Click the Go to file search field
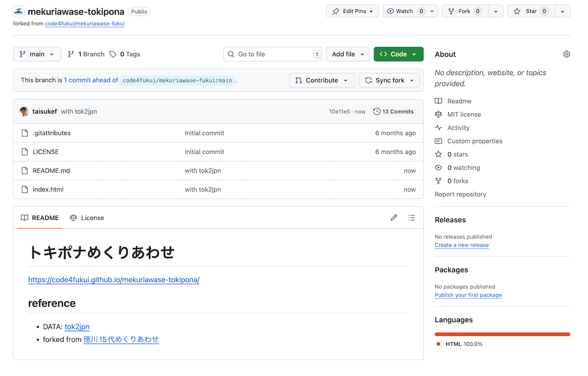The image size is (588, 376). coord(273,54)
